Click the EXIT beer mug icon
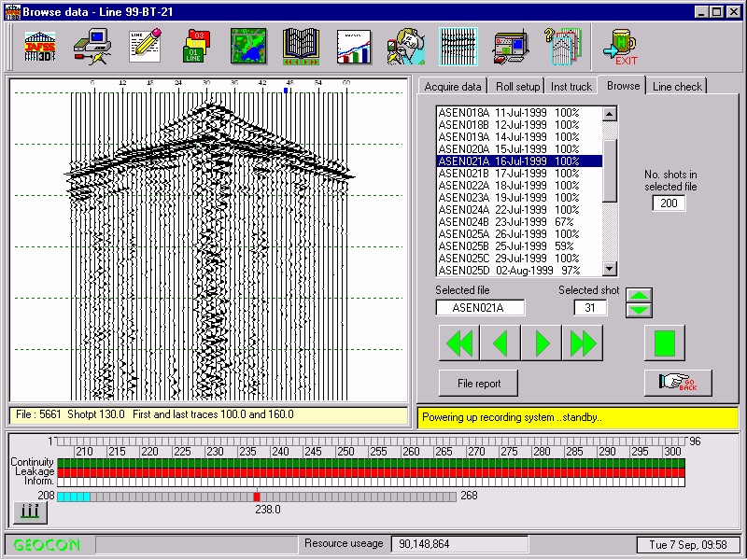This screenshot has width=747, height=560. (x=620, y=47)
